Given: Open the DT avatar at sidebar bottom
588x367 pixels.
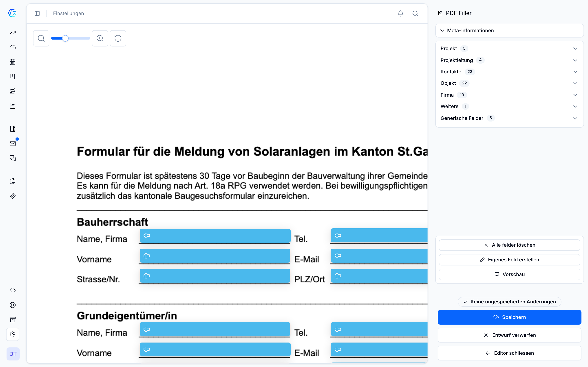Looking at the screenshot, I should [13, 354].
